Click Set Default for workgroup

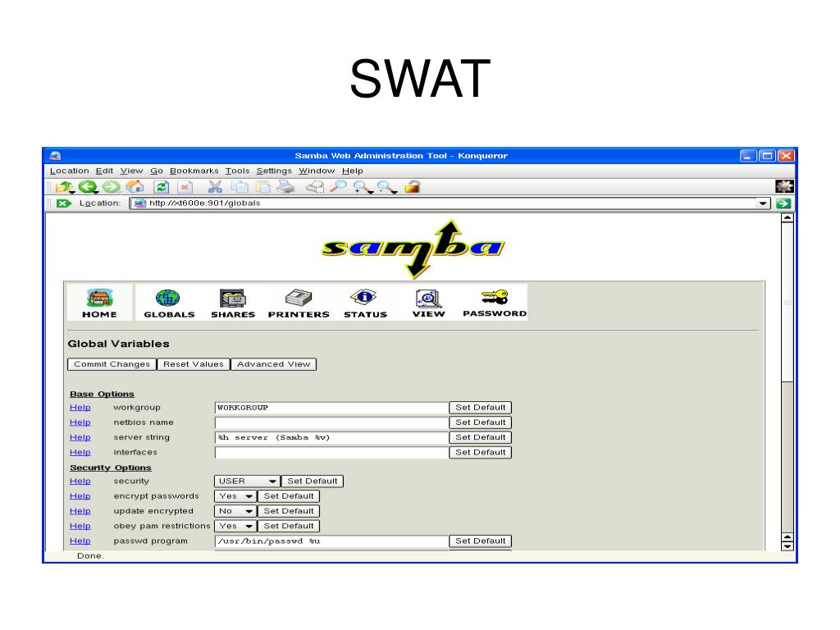pos(480,408)
